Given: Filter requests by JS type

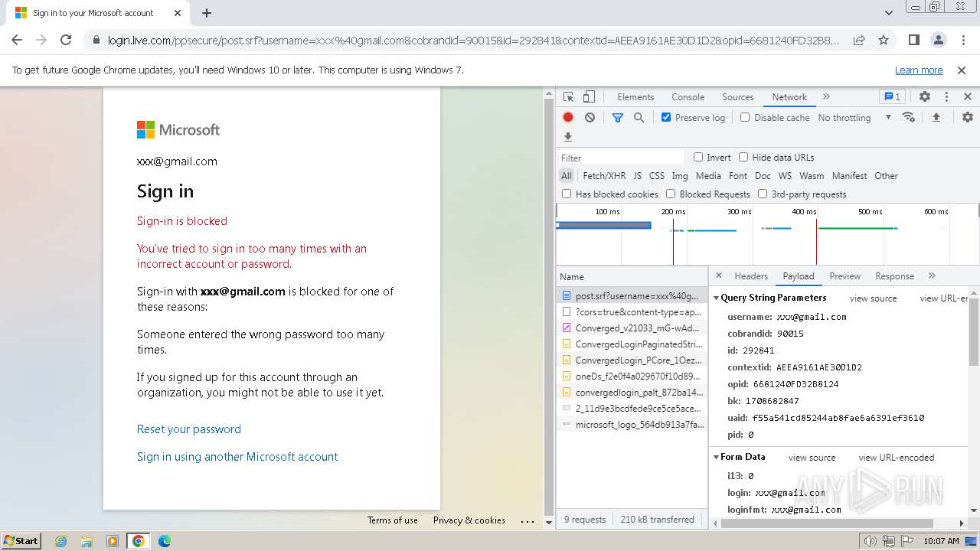Looking at the screenshot, I should [x=637, y=176].
